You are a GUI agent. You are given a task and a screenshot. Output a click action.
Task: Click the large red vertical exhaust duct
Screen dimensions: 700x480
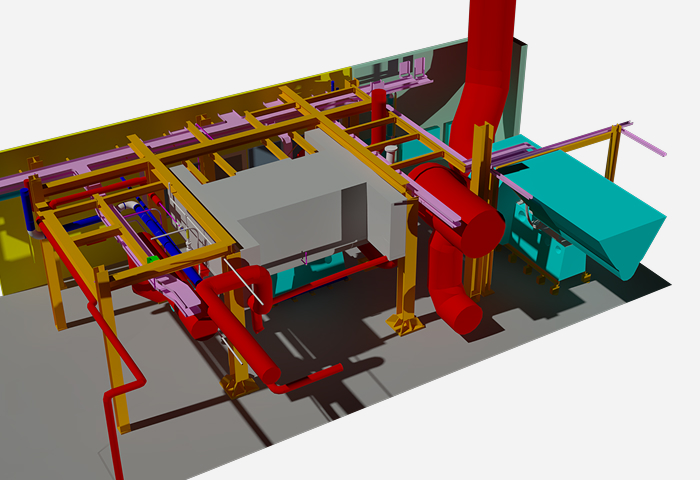click(490, 60)
